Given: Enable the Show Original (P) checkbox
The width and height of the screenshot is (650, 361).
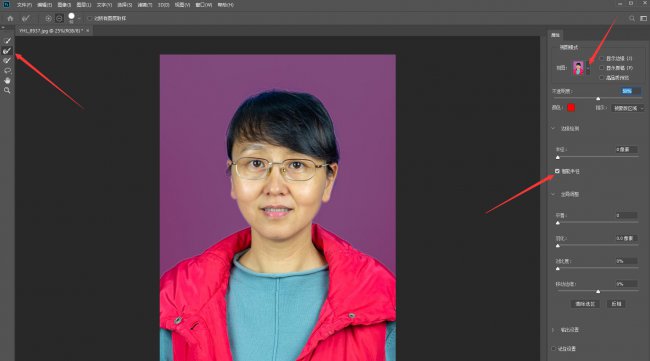Looking at the screenshot, I should click(601, 68).
